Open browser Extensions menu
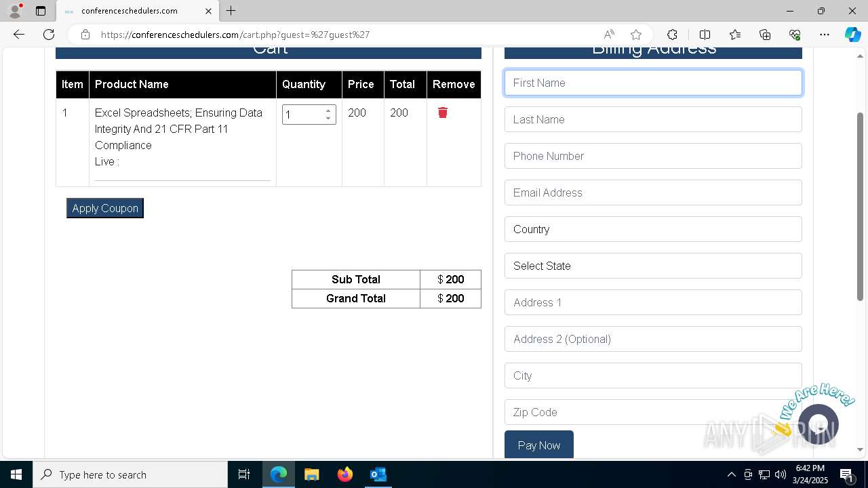868x488 pixels. pos(672,35)
